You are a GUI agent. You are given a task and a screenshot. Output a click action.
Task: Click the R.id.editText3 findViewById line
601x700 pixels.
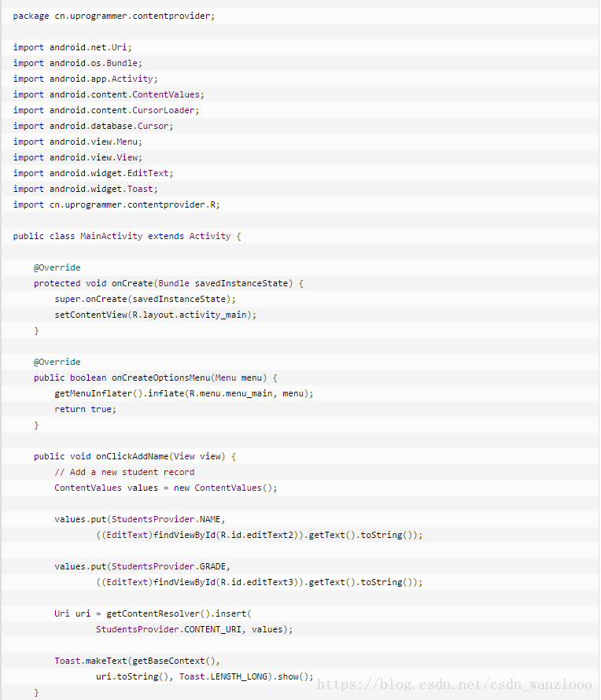pos(260,582)
